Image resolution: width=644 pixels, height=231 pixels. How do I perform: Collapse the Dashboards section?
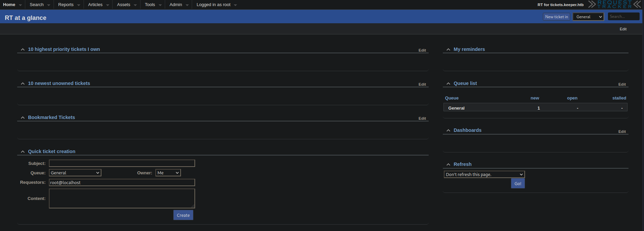click(448, 131)
